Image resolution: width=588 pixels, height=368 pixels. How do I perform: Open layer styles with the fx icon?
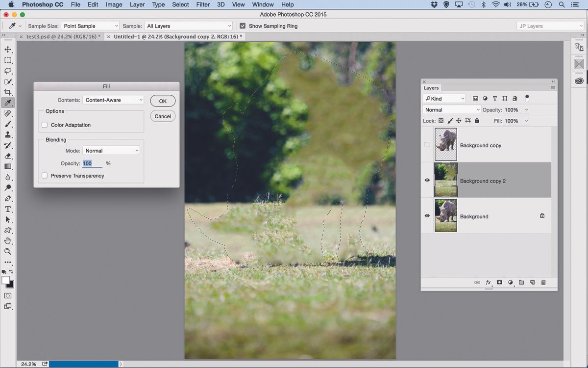488,282
